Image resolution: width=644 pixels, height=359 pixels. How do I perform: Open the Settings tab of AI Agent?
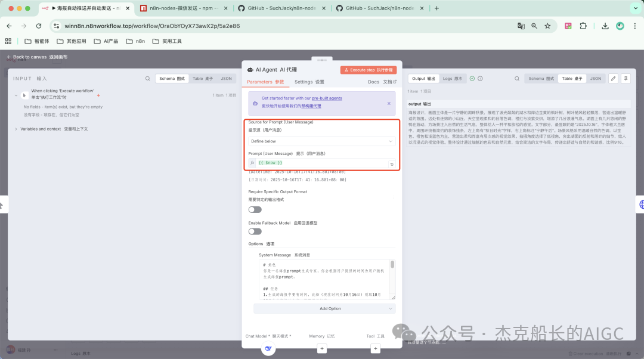click(x=309, y=82)
